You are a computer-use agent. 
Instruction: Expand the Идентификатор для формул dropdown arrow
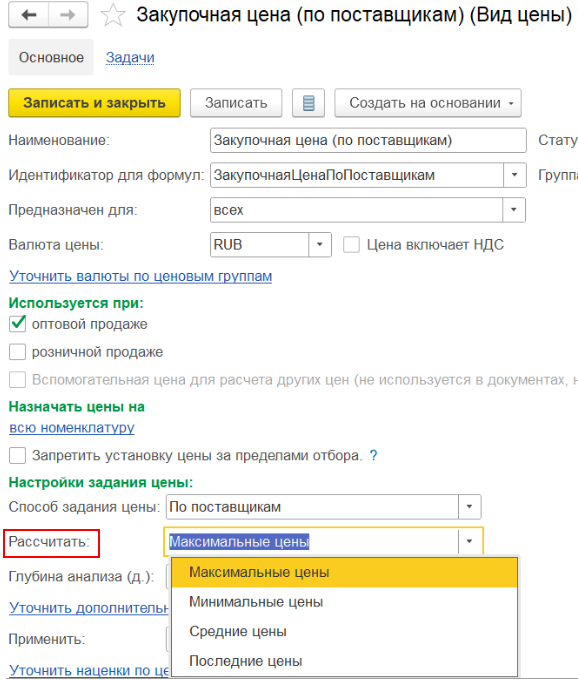click(x=515, y=175)
